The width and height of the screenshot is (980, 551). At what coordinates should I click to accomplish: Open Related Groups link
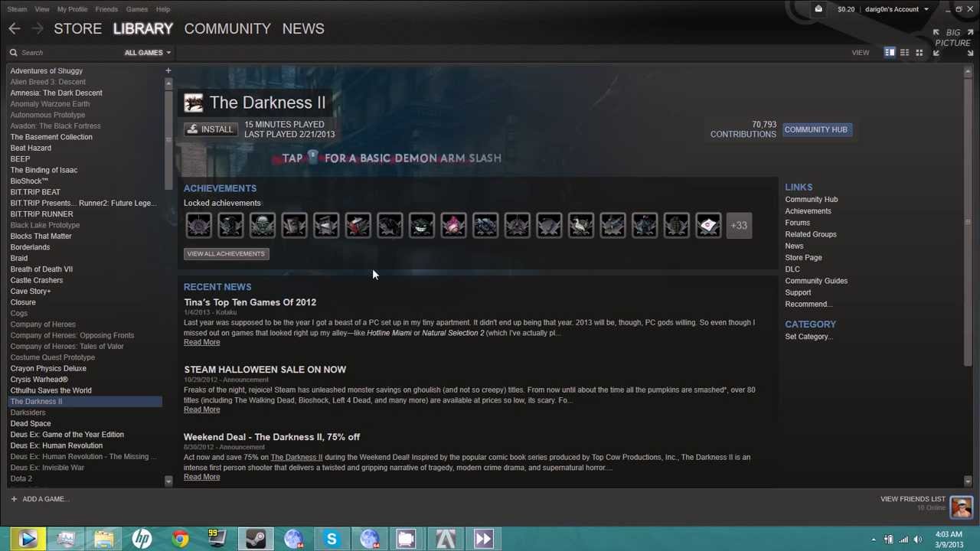click(811, 234)
